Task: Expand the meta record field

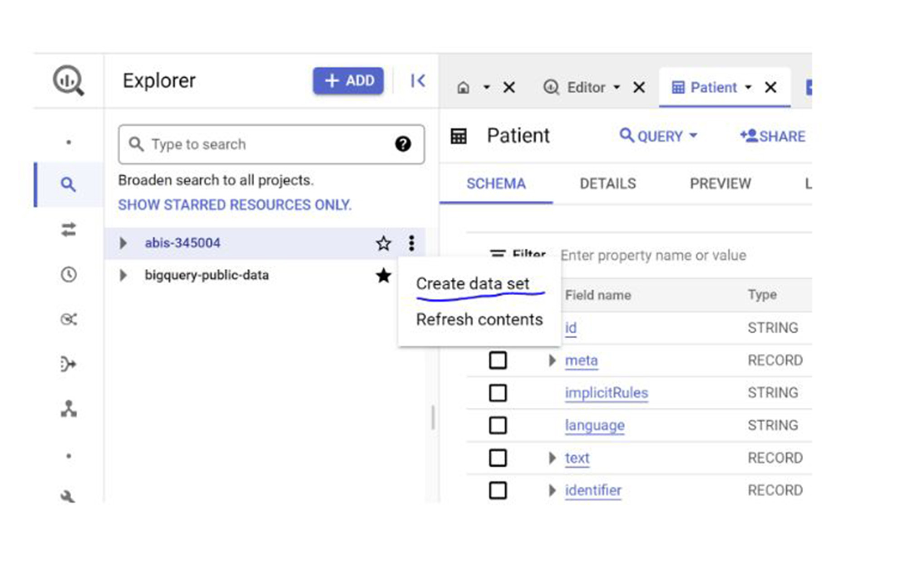Action: point(552,361)
